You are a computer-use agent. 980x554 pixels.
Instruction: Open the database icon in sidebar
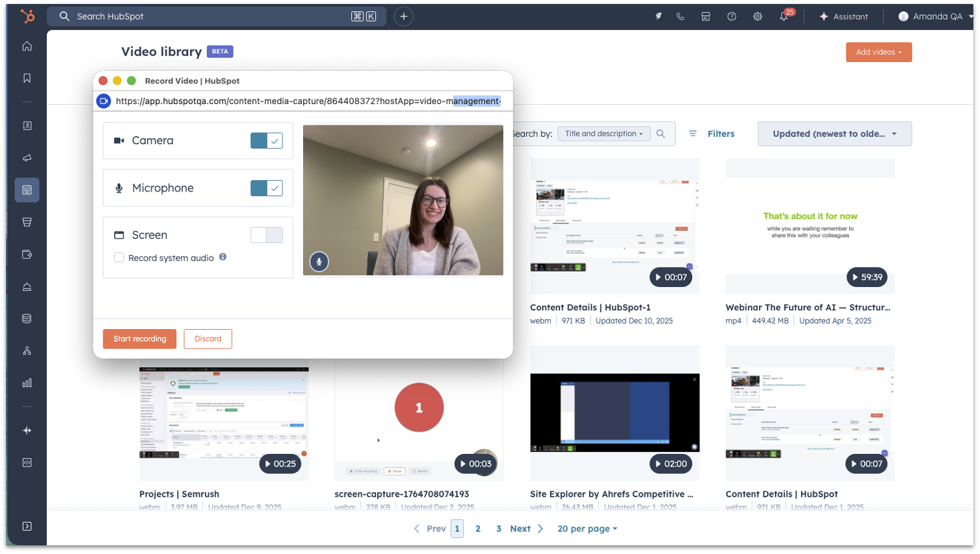(x=27, y=318)
